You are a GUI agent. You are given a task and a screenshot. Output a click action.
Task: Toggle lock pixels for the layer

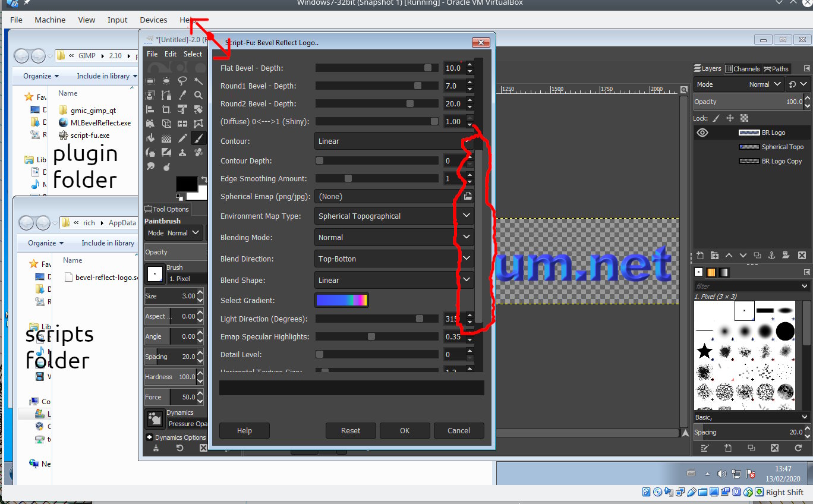[x=716, y=118]
